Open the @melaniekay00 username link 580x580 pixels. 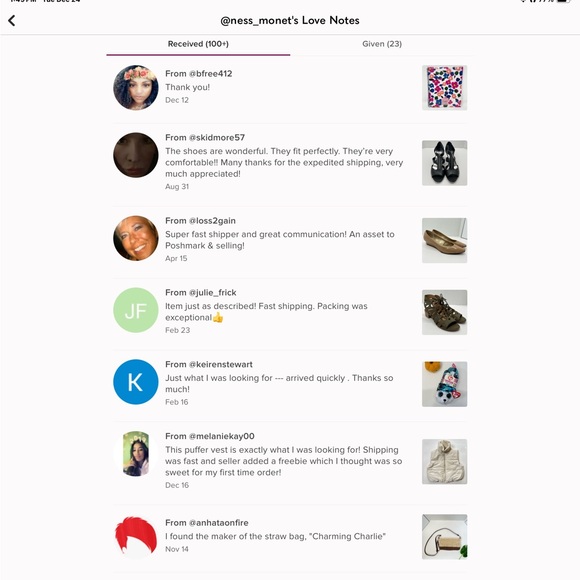point(222,436)
